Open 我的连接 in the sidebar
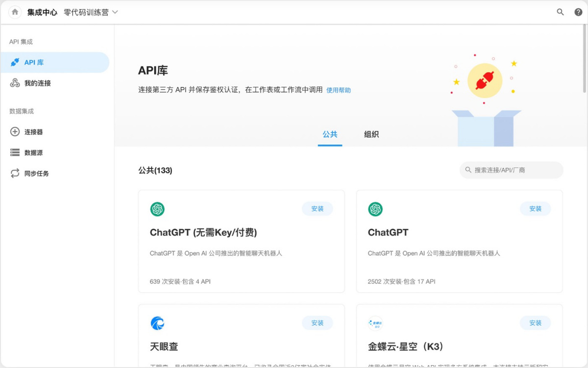This screenshot has width=588, height=368. tap(37, 83)
